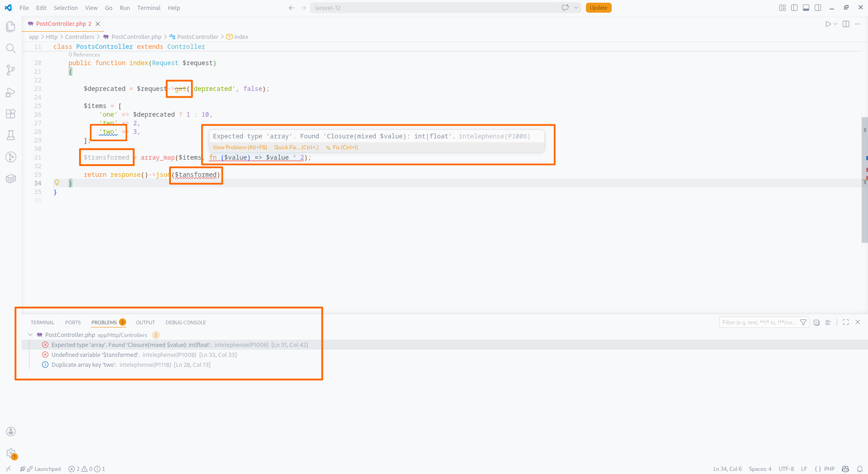Click the Controllers breadcrumb segment
The width and height of the screenshot is (868, 474).
point(80,37)
